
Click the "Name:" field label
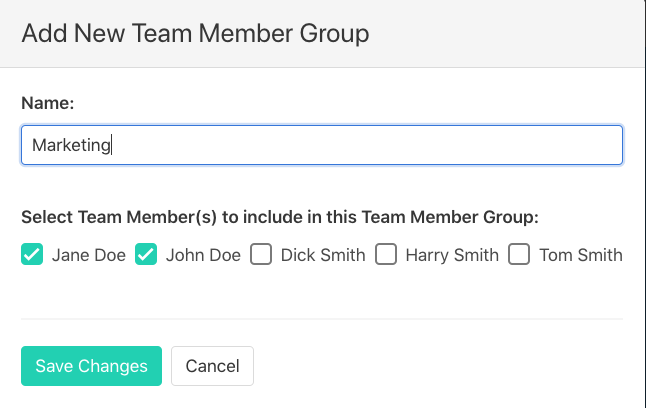point(47,102)
